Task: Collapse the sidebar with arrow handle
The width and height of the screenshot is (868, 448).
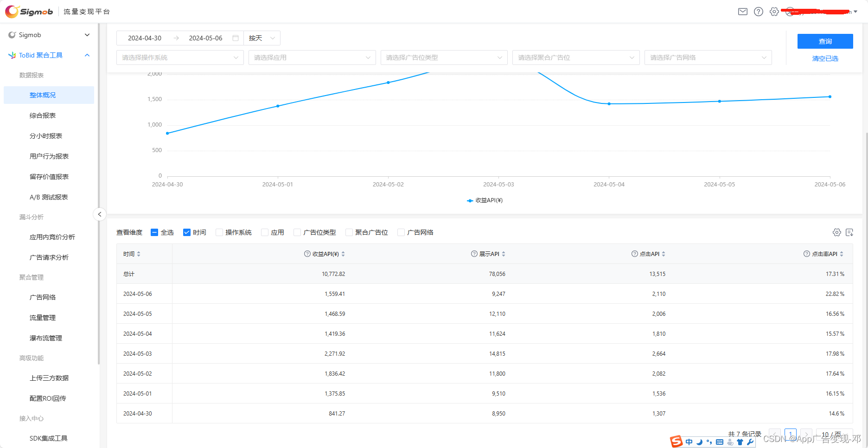Action: point(100,214)
